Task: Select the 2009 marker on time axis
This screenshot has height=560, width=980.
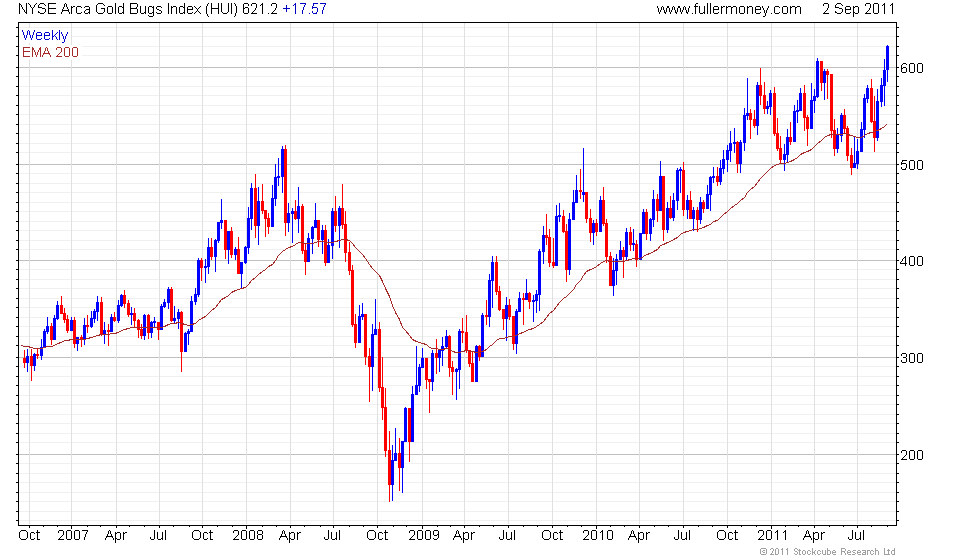Action: tap(424, 536)
